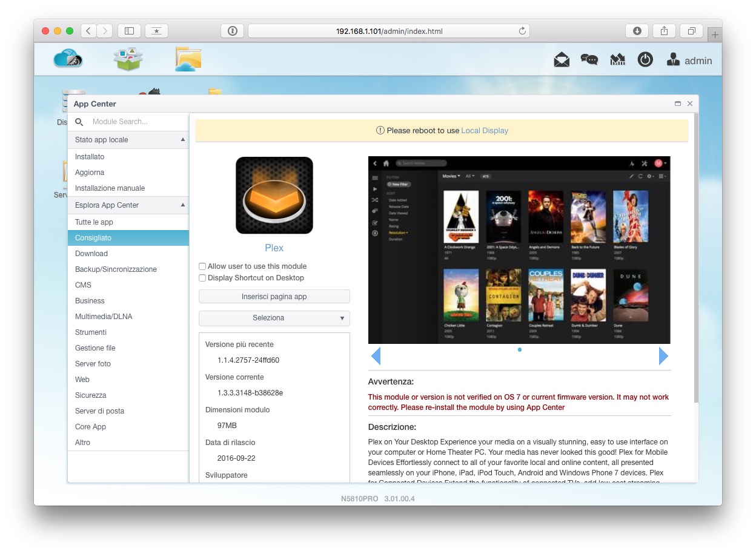Viewport: 756px width, 554px height.
Task: Show previous screenshot with left arrow
Action: click(x=376, y=356)
